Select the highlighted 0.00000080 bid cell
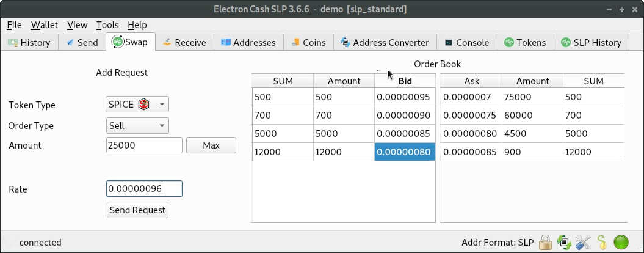 click(x=405, y=152)
